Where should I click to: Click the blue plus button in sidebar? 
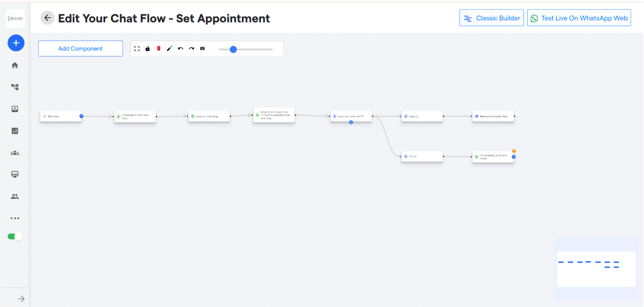click(x=16, y=43)
